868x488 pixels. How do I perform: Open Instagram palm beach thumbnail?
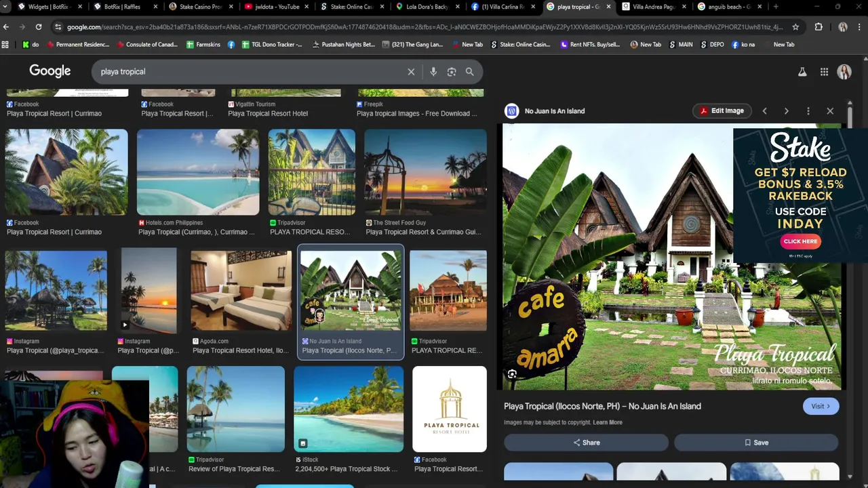click(56, 291)
